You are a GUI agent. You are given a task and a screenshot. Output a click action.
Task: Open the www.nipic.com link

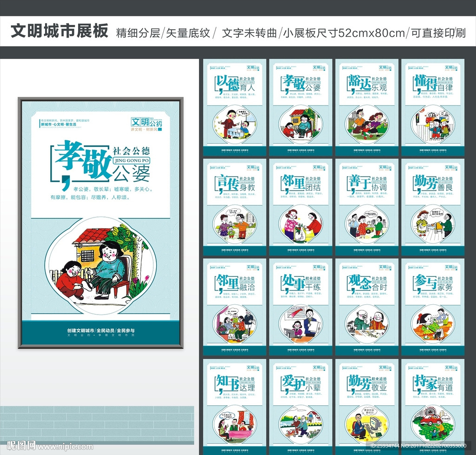pos(65,447)
